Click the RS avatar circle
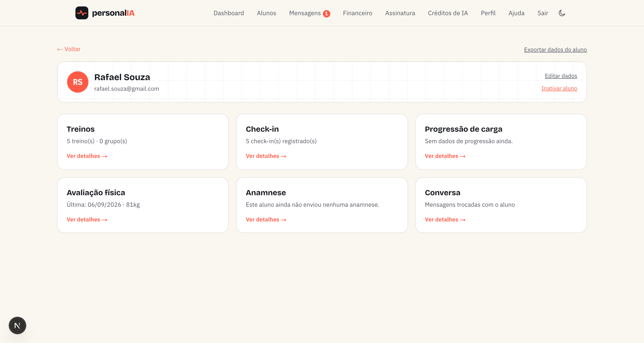Screen dimensions: 644x343 tap(78, 82)
